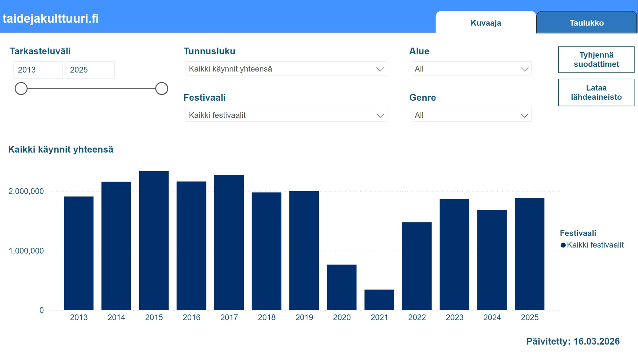Click the left slider handle

pyautogui.click(x=21, y=88)
